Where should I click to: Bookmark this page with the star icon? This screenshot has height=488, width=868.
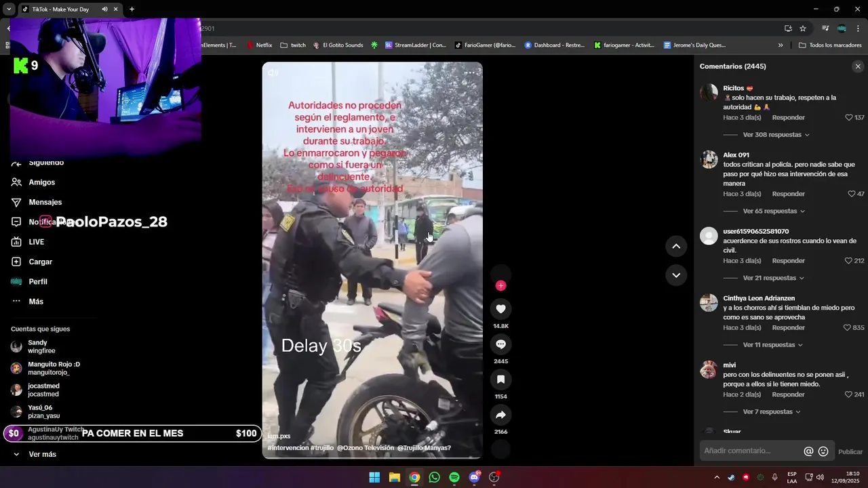click(x=803, y=28)
